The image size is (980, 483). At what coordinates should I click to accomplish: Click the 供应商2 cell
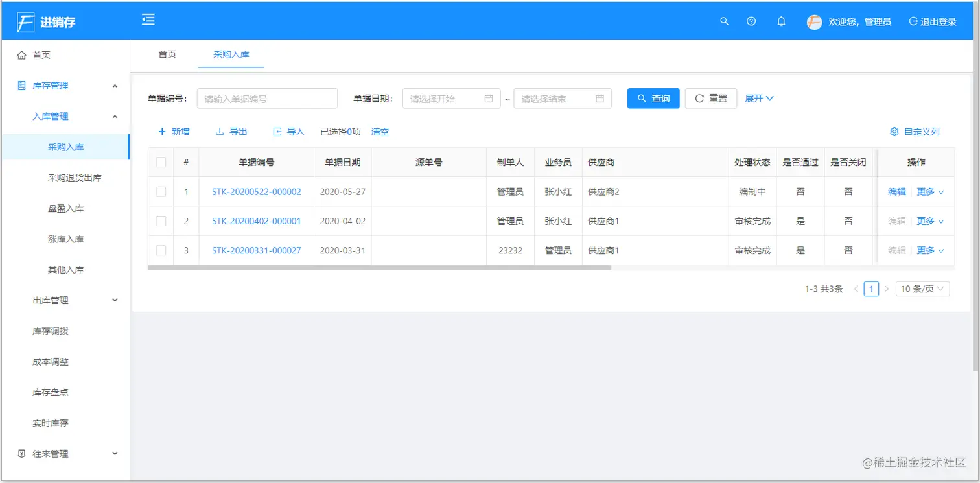(655, 192)
